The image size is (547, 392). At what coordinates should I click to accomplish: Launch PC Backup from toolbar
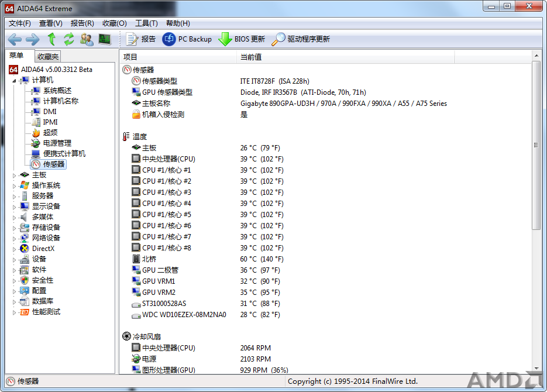(187, 39)
